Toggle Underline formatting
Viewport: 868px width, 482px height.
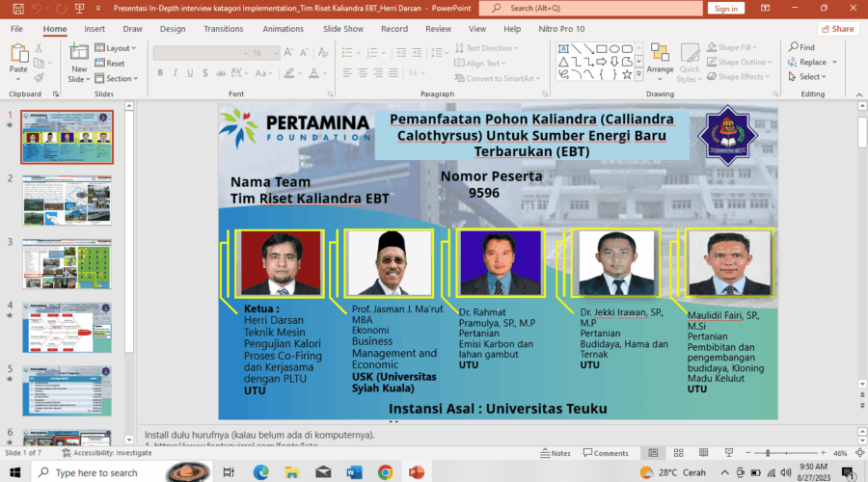click(x=190, y=73)
